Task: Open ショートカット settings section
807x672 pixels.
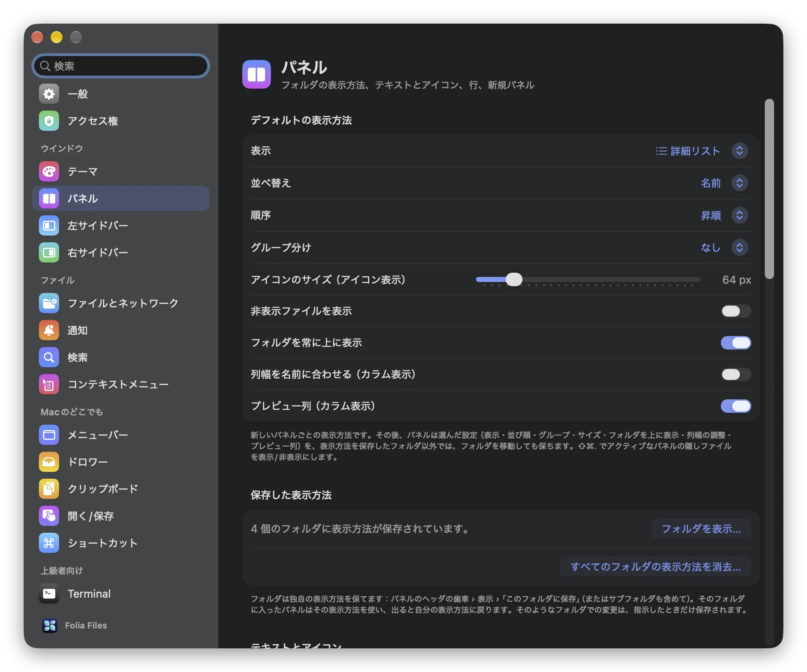Action: 121,543
